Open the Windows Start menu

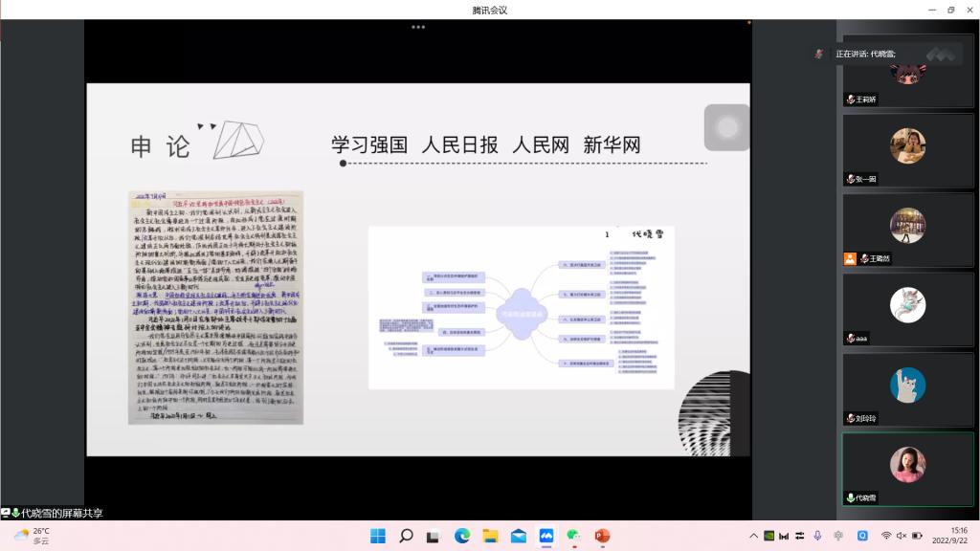[x=377, y=536]
